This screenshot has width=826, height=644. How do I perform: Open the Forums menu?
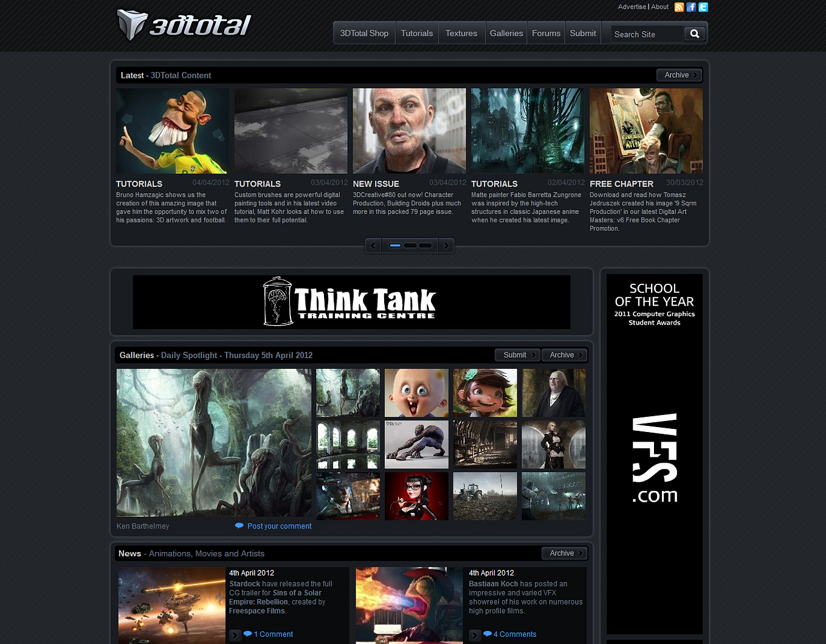pyautogui.click(x=546, y=33)
